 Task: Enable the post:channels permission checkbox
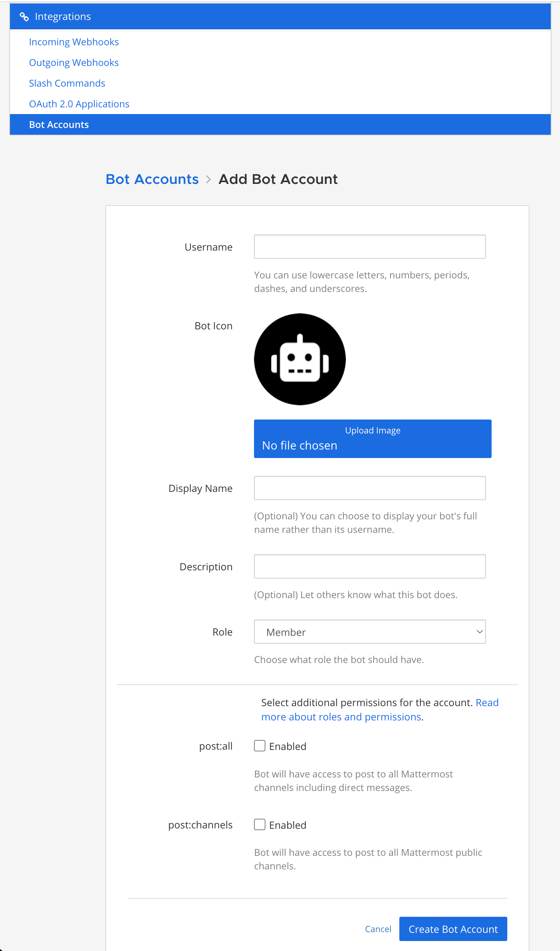(x=260, y=824)
